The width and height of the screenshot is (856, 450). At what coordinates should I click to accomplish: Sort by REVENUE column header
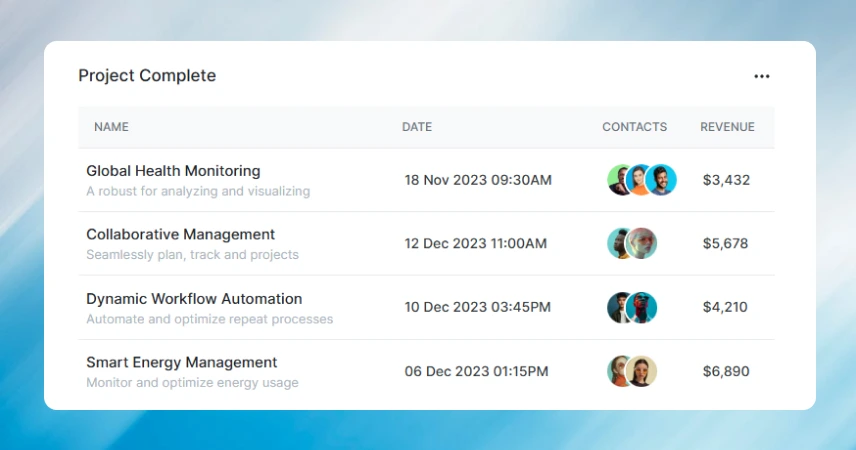pyautogui.click(x=727, y=127)
